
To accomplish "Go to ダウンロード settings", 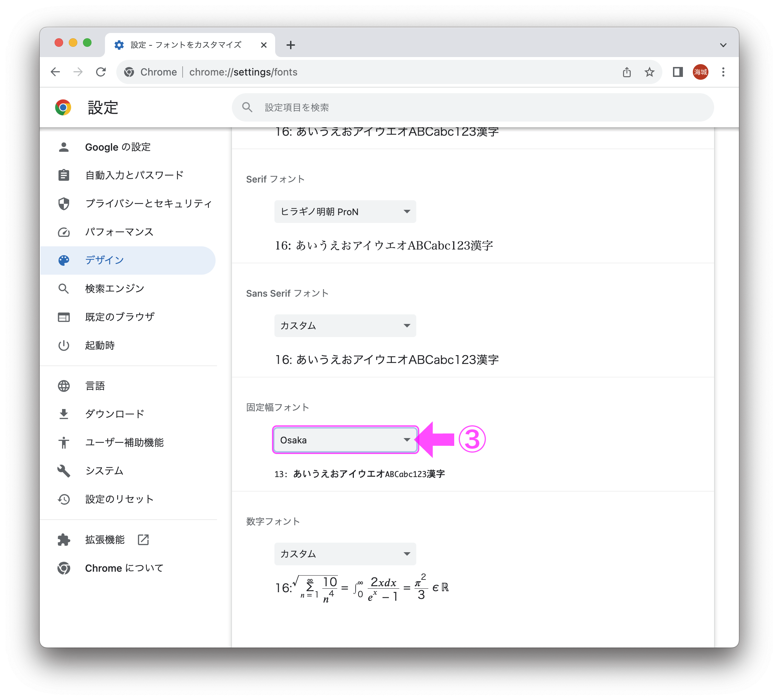I will 128,414.
